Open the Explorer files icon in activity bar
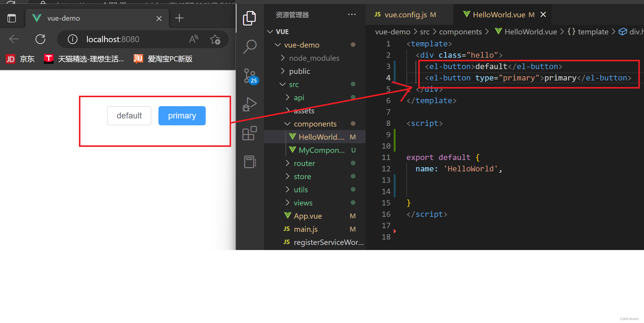This screenshot has width=644, height=323. point(249,18)
